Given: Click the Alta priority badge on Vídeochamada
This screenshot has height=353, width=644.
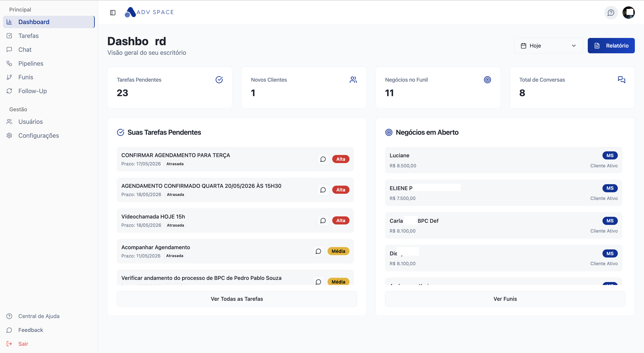Looking at the screenshot, I should tap(341, 220).
